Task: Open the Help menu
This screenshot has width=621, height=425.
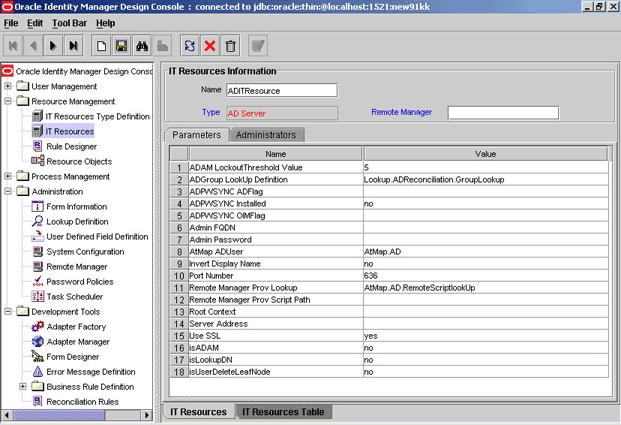Action: 105,23
